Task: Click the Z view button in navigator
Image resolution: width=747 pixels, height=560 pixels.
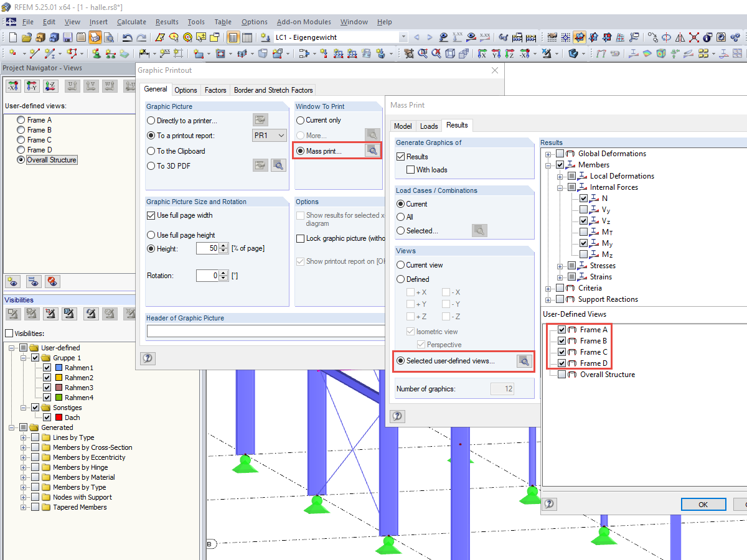Action: pos(50,86)
